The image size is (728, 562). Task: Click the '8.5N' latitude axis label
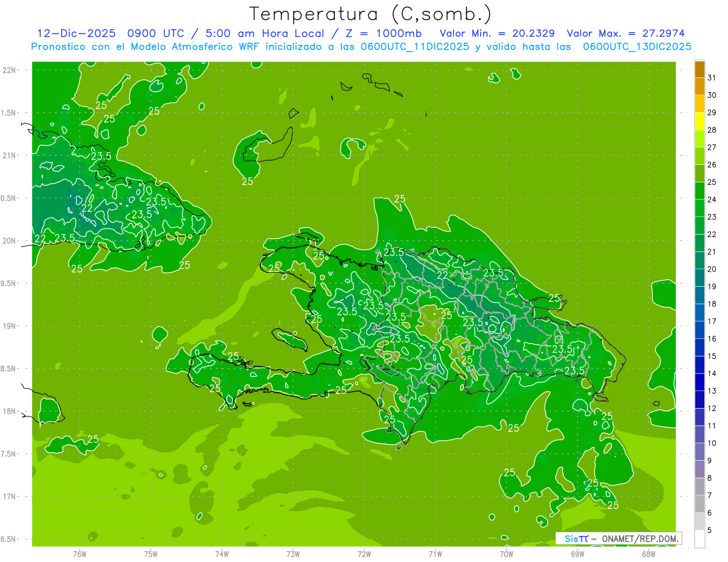pos(9,369)
